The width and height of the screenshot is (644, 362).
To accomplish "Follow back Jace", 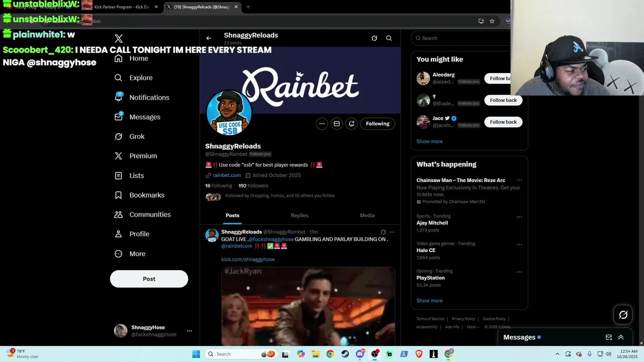I will pyautogui.click(x=503, y=122).
